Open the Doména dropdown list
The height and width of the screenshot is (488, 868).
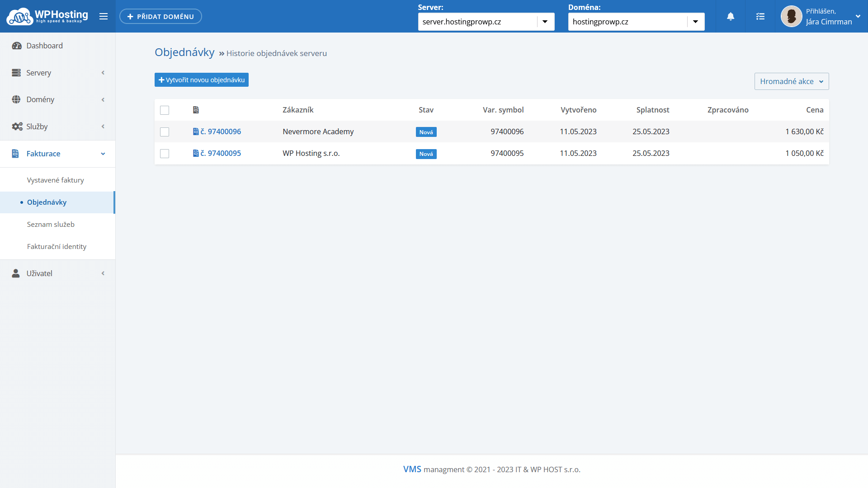695,22
